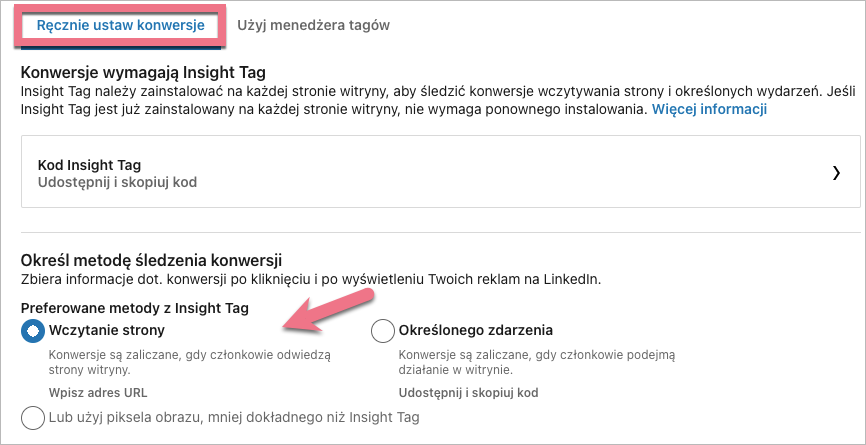Viewport: 866px width, 445px height.
Task: Click the "Wczytanie strony" label text
Action: [107, 330]
